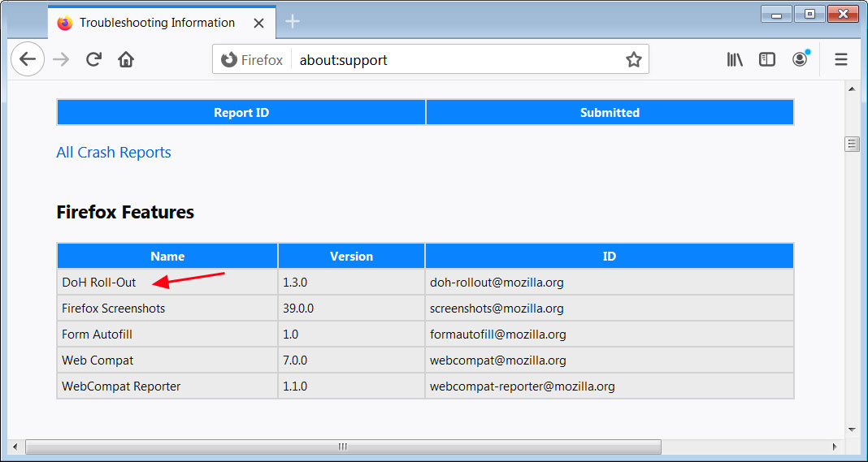Click version 1.0 cell
The width and height of the screenshot is (868, 462).
point(352,335)
